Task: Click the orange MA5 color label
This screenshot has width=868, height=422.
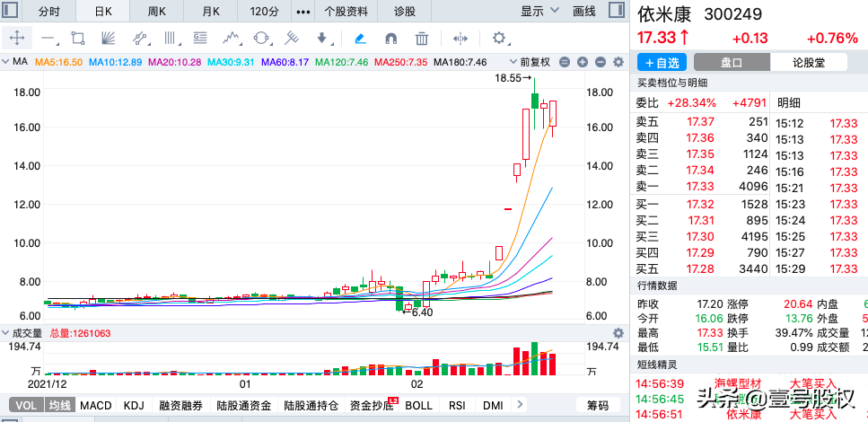Action: tap(60, 62)
